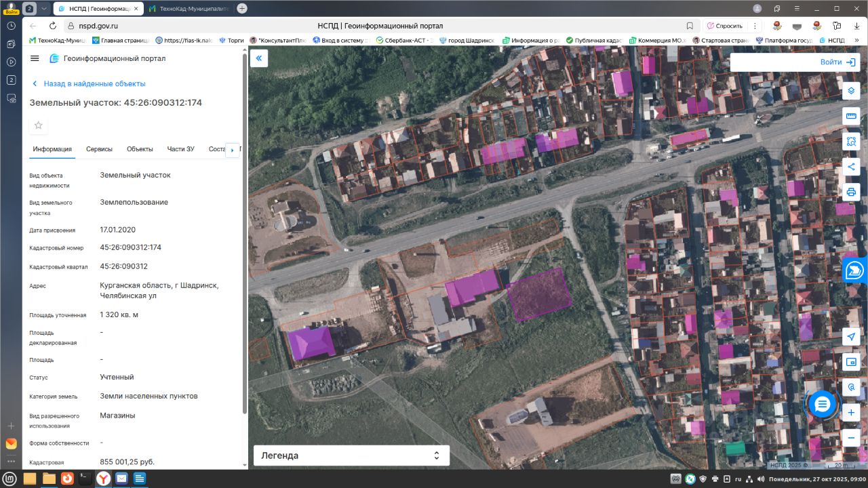Select the ruler measurement tool
This screenshot has height=488, width=868.
(851, 117)
